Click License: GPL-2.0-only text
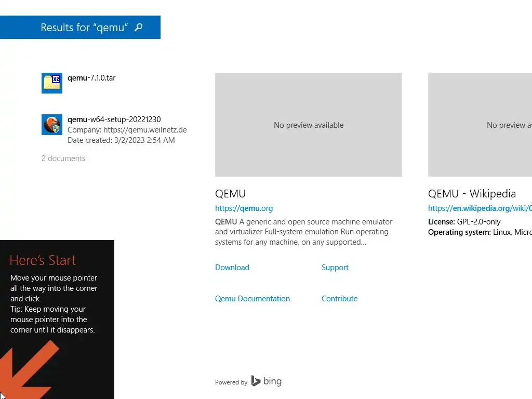The image size is (532, 399). (x=464, y=222)
